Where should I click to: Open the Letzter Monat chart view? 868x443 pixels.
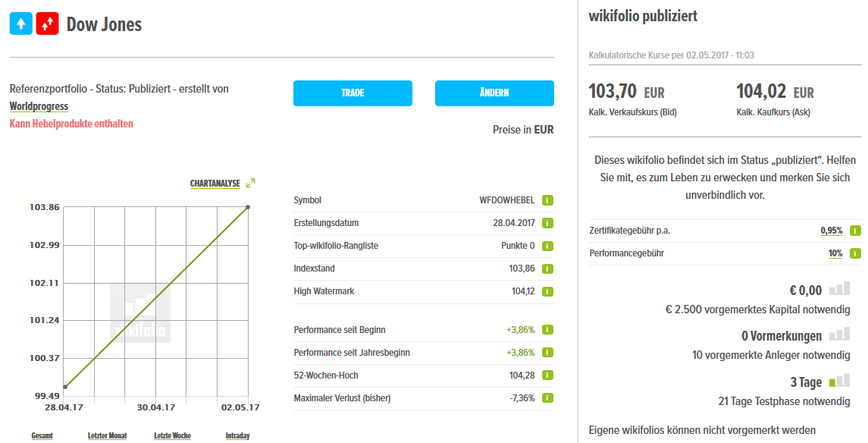click(x=106, y=435)
